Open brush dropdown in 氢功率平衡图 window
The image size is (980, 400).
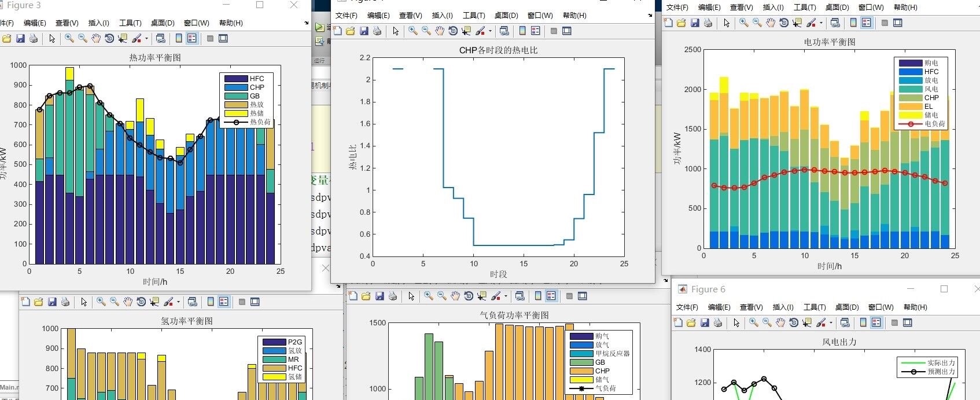coord(178,302)
